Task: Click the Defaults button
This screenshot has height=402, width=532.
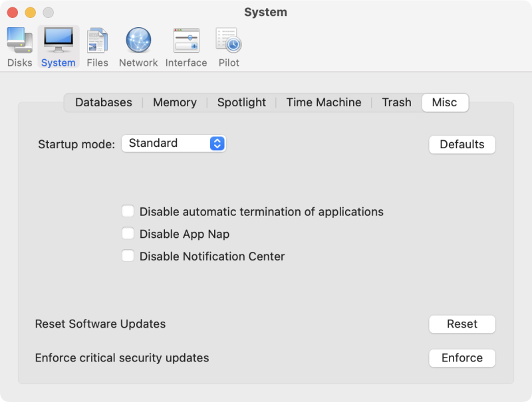Action: pos(462,144)
